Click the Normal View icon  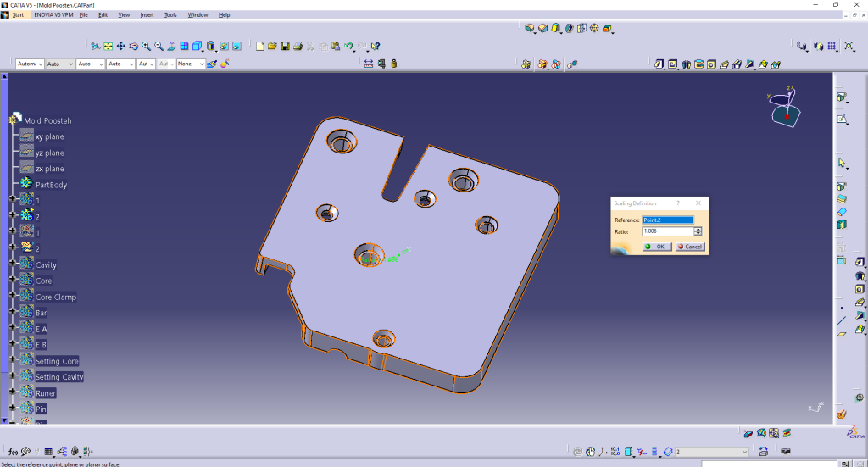click(171, 47)
